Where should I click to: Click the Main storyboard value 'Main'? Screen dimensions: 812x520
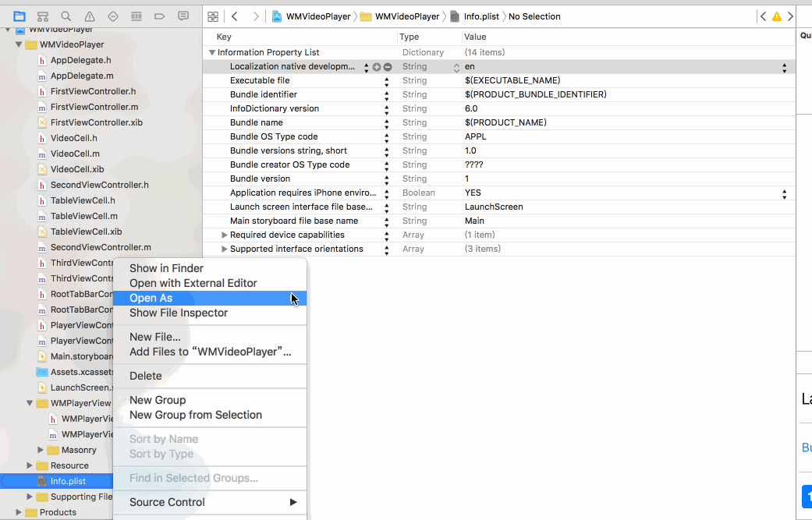[x=474, y=221]
